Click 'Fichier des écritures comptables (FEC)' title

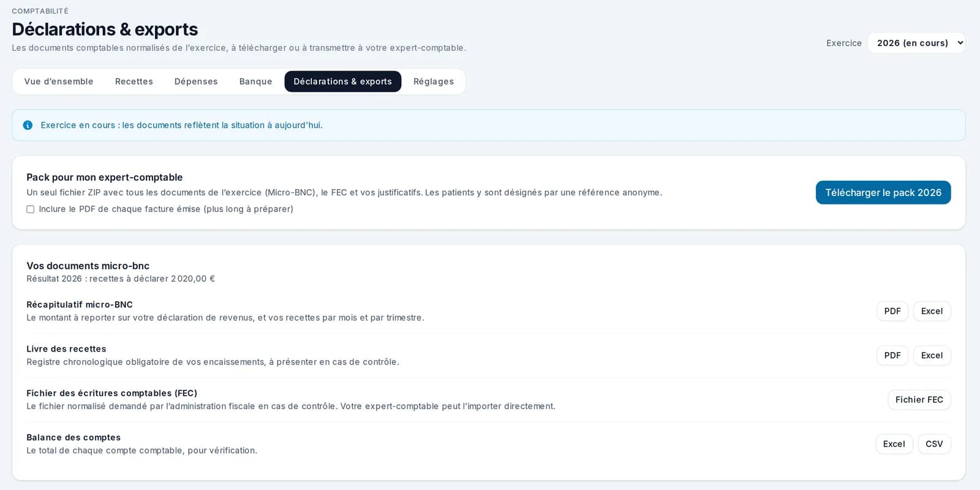[112, 393]
